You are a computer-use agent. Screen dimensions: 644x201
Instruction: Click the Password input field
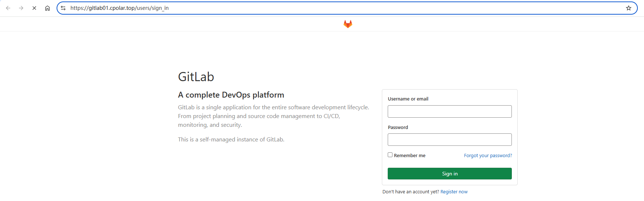[x=450, y=140]
